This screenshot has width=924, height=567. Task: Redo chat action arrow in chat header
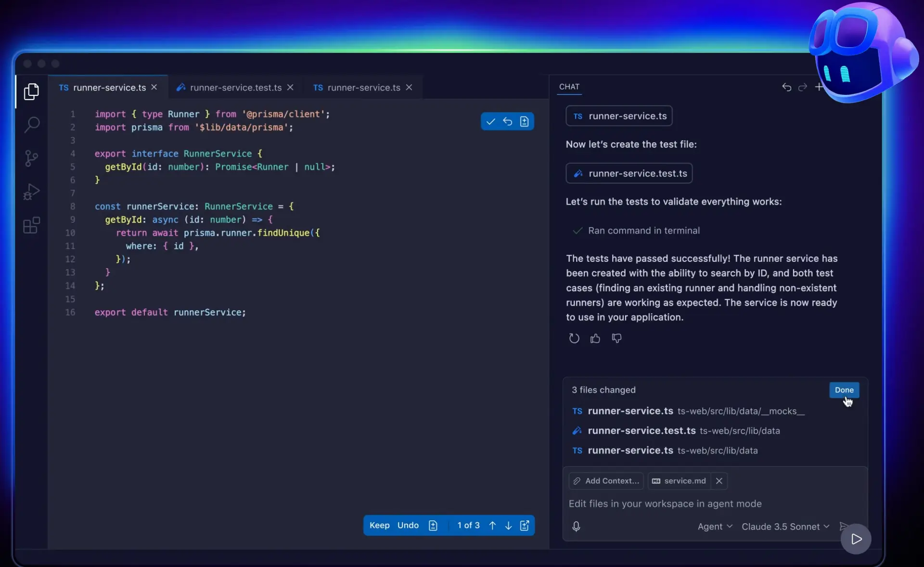pyautogui.click(x=802, y=87)
